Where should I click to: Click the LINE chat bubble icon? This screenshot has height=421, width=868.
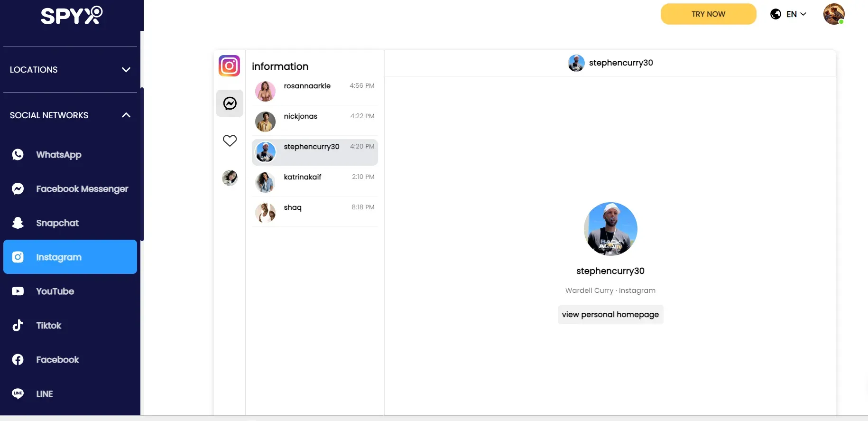pos(18,394)
